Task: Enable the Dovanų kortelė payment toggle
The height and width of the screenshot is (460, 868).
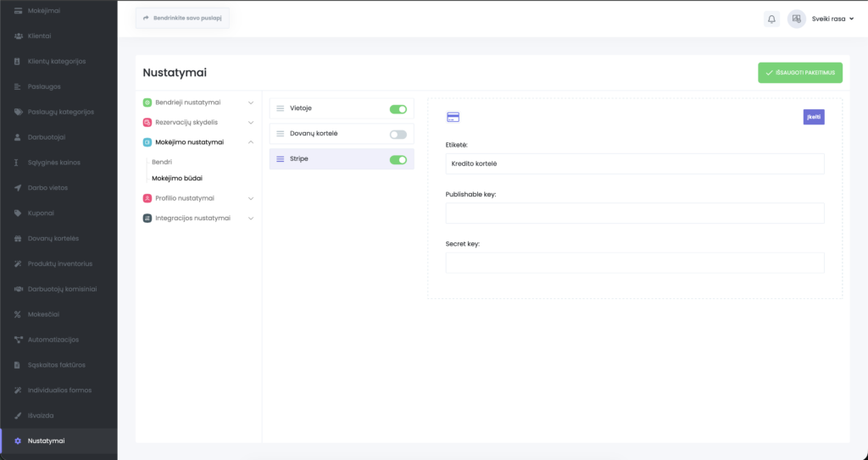Action: point(398,134)
